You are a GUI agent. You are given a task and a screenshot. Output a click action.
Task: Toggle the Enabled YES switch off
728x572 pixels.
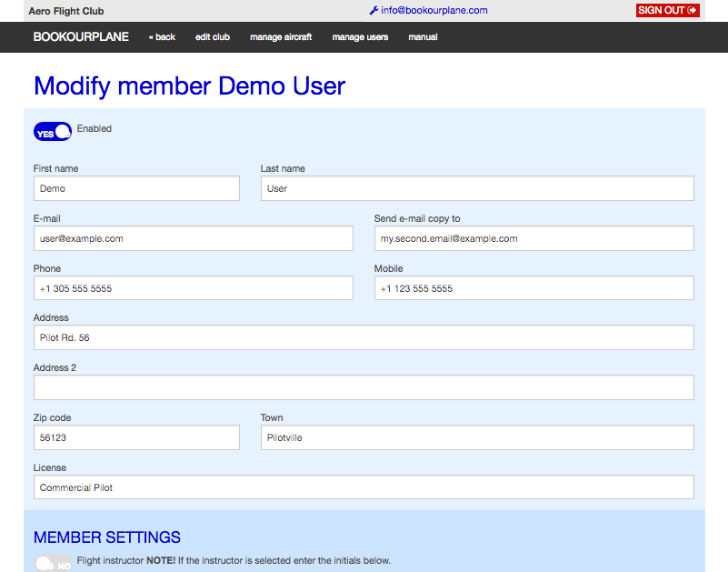click(x=53, y=132)
